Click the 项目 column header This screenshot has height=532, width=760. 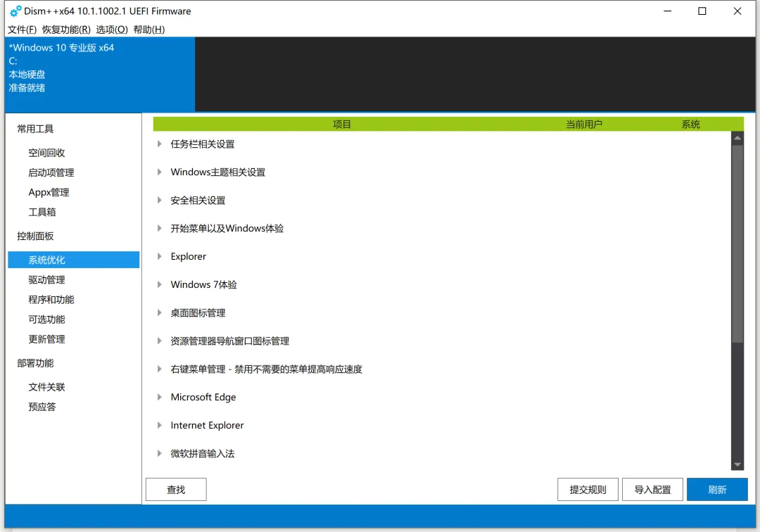pos(342,124)
